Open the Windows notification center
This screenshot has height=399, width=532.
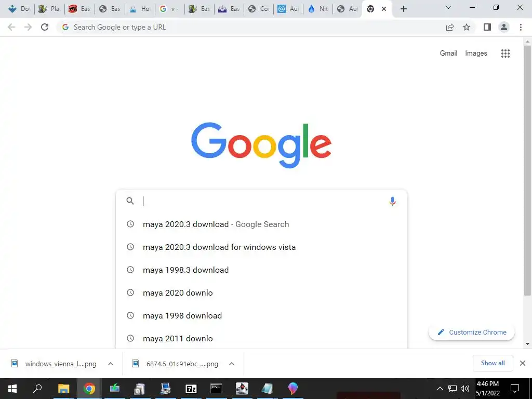515,389
